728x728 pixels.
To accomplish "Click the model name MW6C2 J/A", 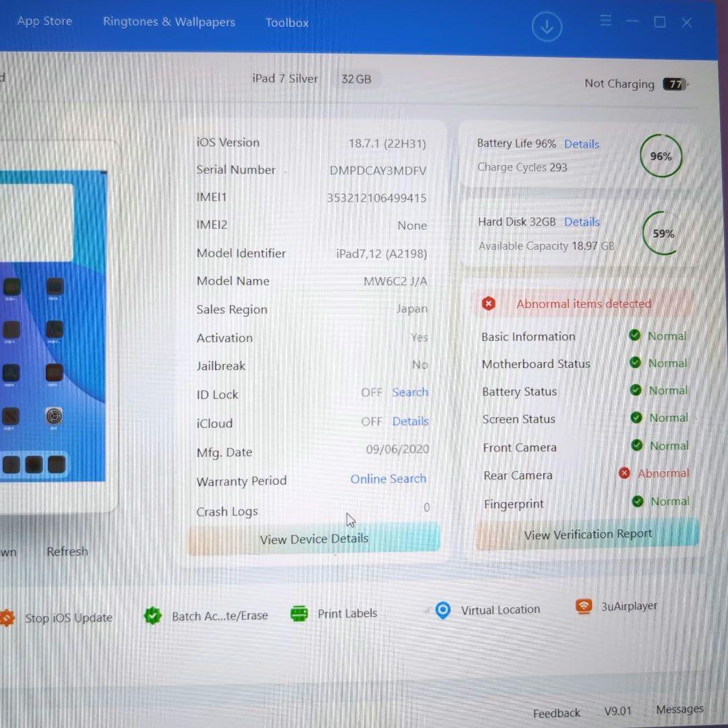I will point(395,281).
